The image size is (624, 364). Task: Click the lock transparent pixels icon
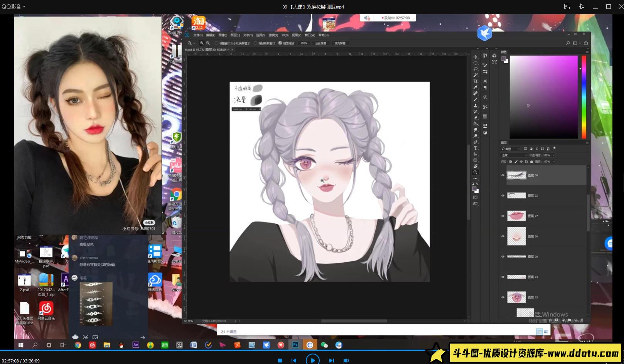[511, 162]
